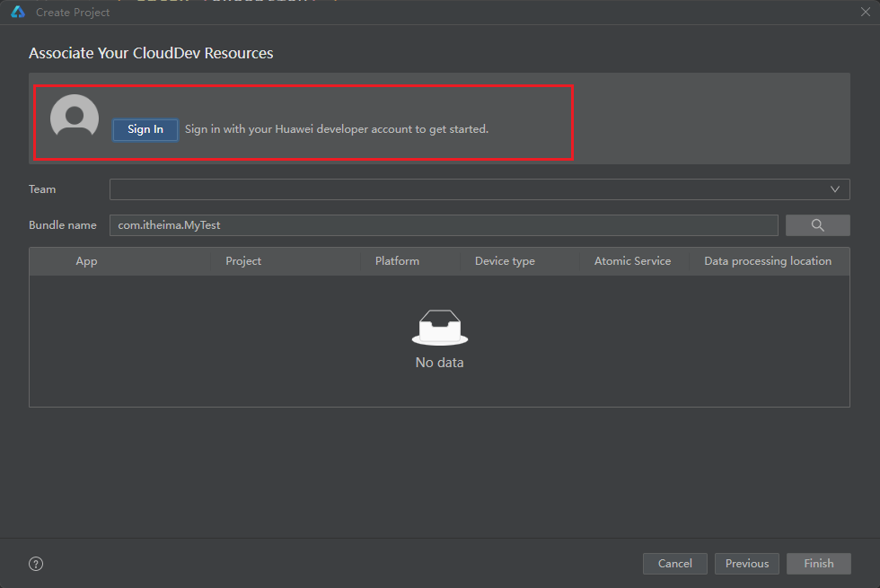
Task: Click the Device type column header
Action: 505,261
